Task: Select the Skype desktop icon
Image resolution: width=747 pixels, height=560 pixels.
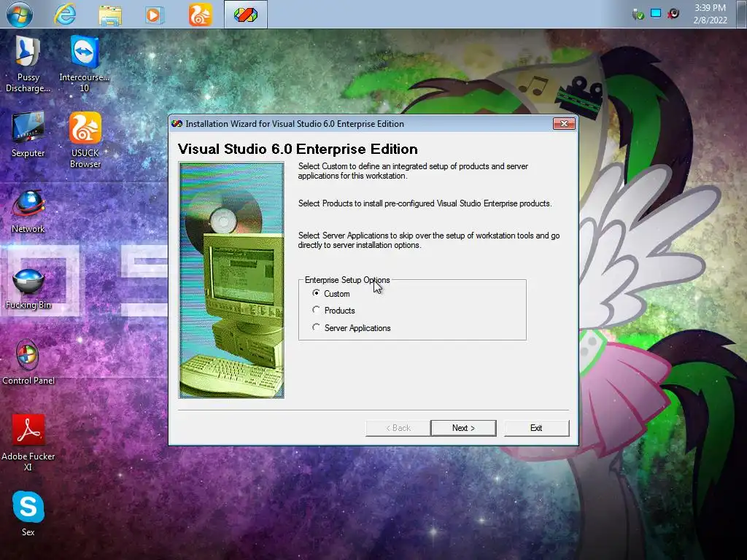Action: pos(28,513)
